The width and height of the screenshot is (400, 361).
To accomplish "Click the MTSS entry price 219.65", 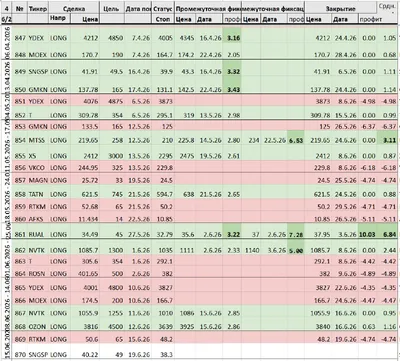I will pyautogui.click(x=88, y=140).
